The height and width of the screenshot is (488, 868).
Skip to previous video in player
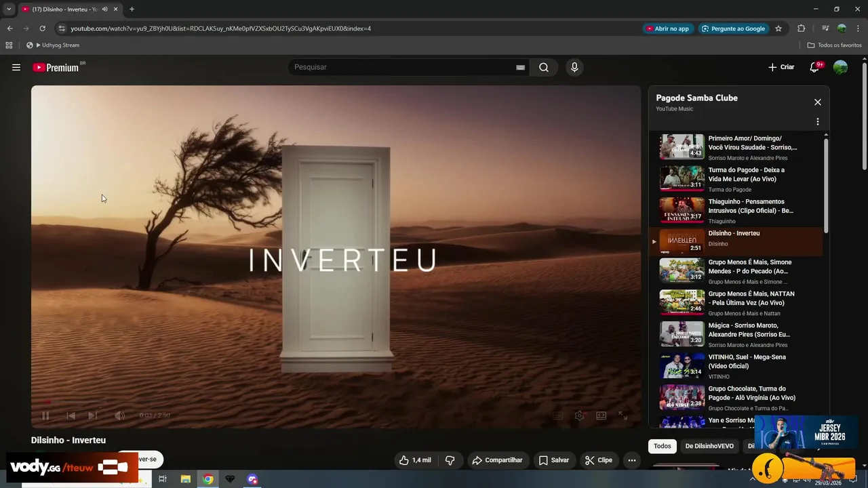71,415
